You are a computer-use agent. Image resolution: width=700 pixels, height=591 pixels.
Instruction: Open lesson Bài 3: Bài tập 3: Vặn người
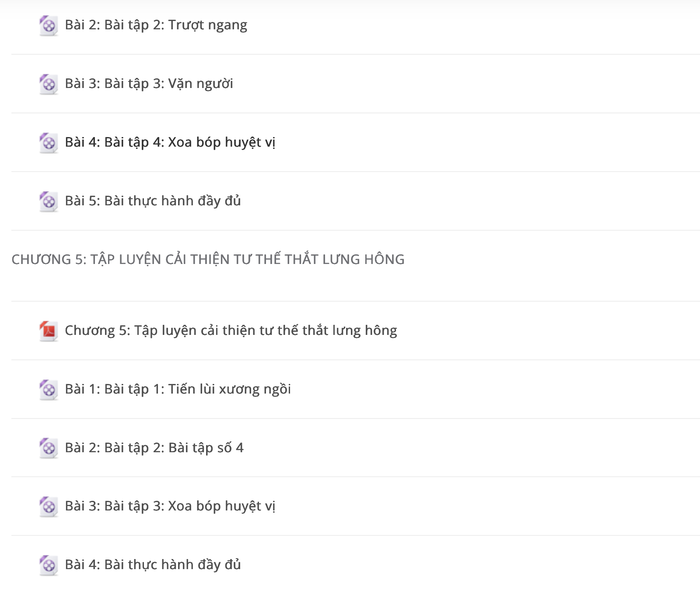point(149,84)
